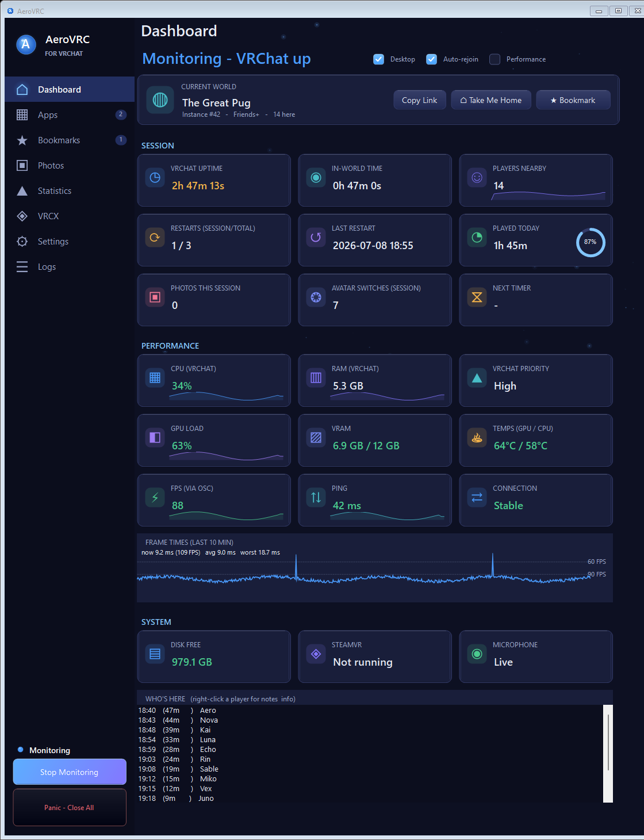Image resolution: width=644 pixels, height=840 pixels.
Task: Click the Bookmarks badge showing 1
Action: pyautogui.click(x=121, y=140)
